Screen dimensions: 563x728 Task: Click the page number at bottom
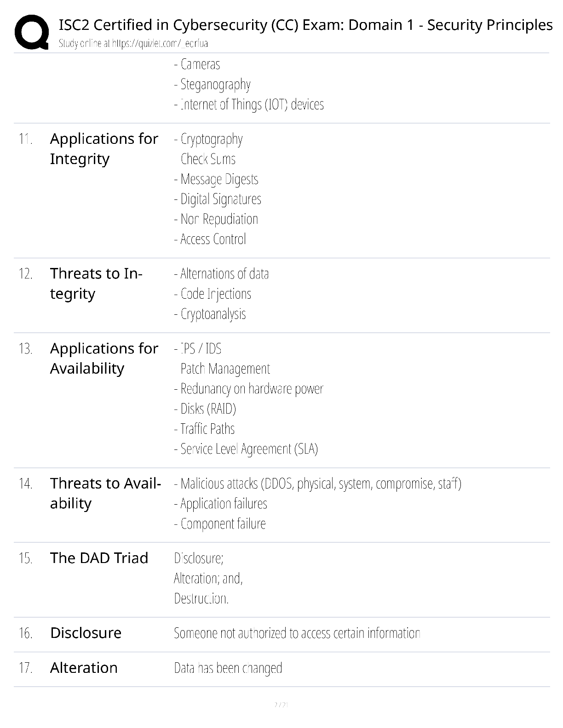281,705
